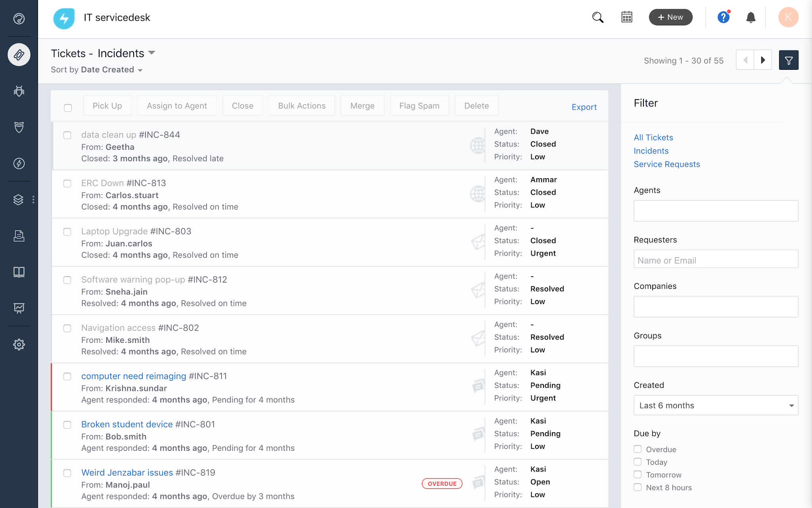Open Broken student device ticket
Viewport: 812px width, 508px height.
point(127,424)
